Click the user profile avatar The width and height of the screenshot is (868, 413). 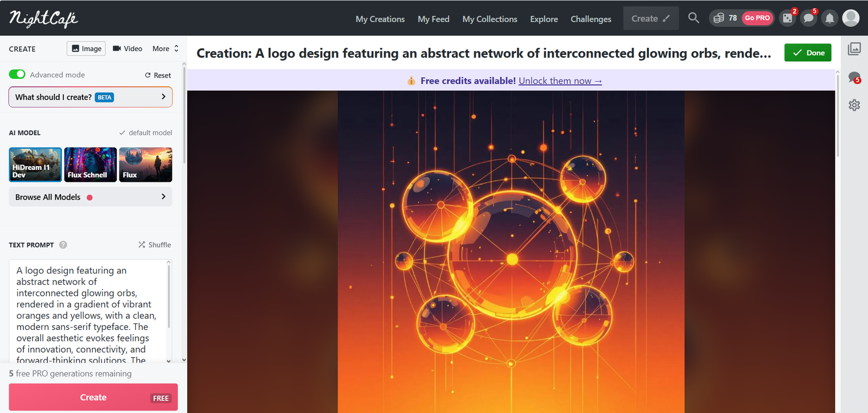(851, 18)
